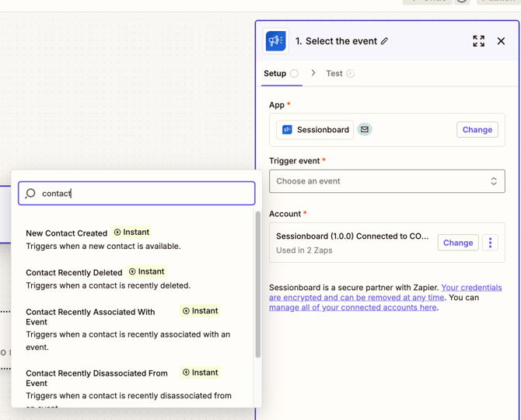The width and height of the screenshot is (521, 420).
Task: Click the Sessionboard (1.0.0) Connected account text
Action: click(352, 236)
